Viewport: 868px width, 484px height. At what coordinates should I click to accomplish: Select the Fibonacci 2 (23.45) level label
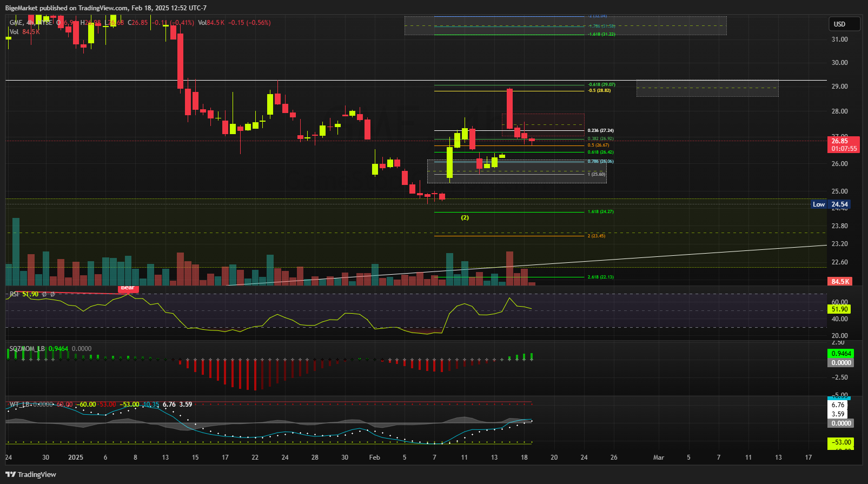(597, 236)
